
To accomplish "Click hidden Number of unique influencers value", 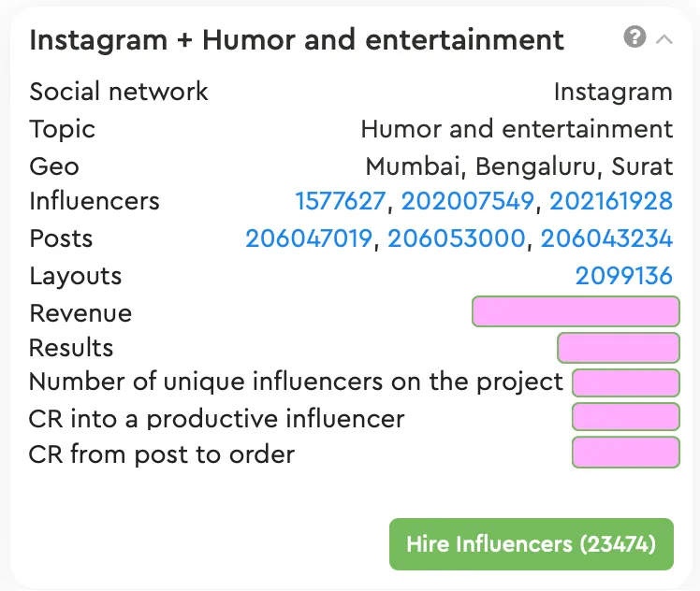I will pos(625,382).
